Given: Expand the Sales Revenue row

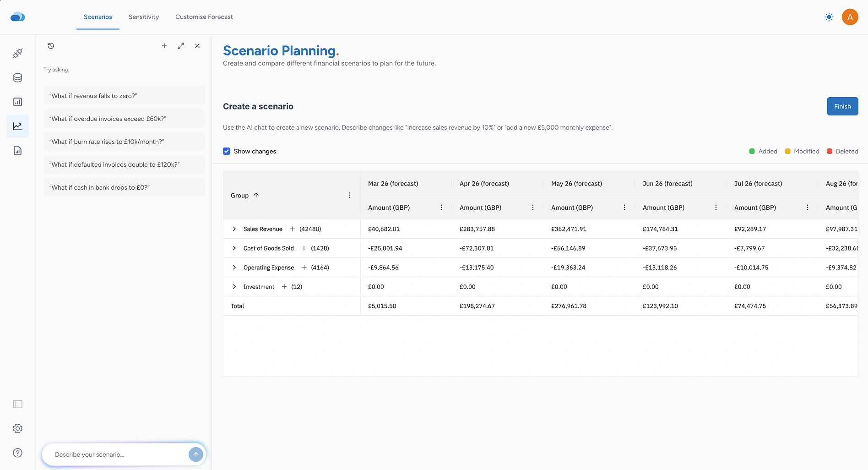Looking at the screenshot, I should pos(234,229).
